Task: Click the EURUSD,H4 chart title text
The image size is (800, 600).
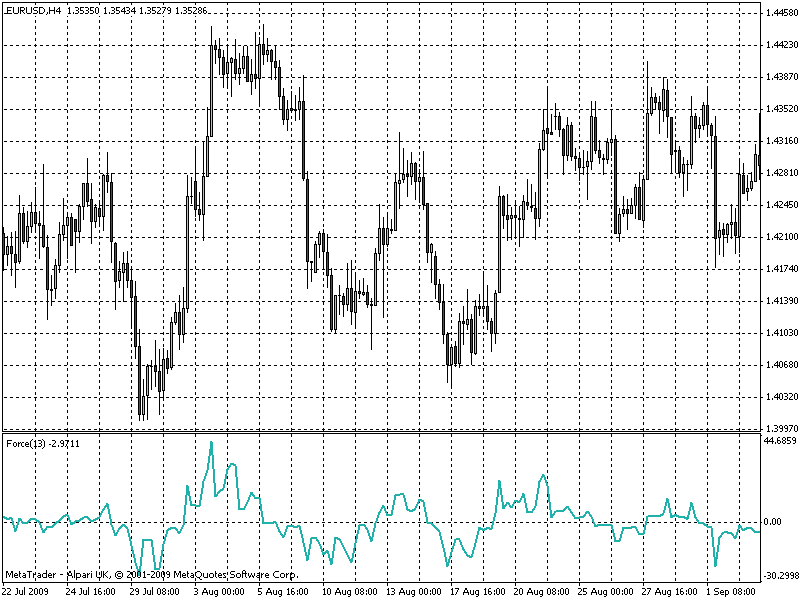Action: [x=33, y=11]
